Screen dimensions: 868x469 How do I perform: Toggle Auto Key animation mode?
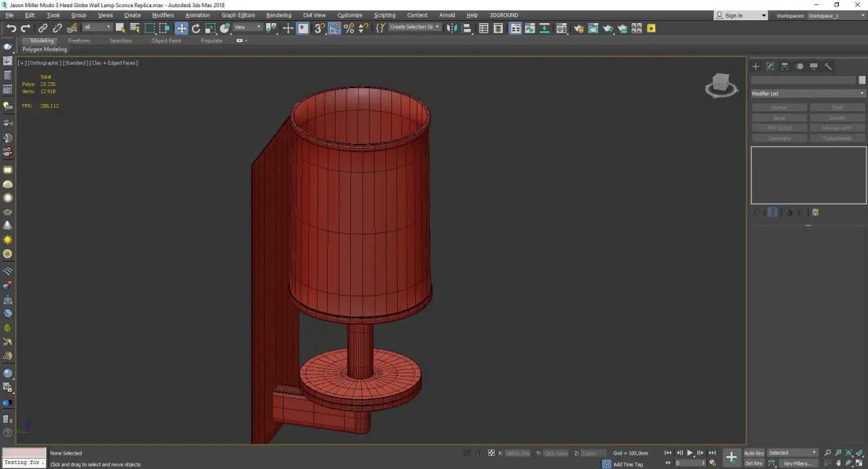pyautogui.click(x=754, y=453)
